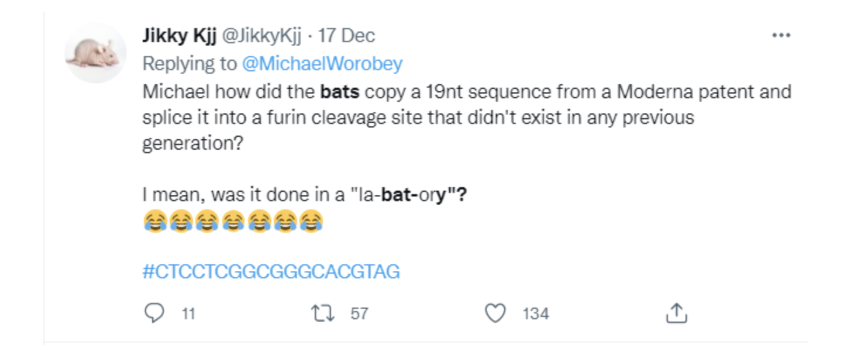Click the first crying-laughing emoji

pos(154,222)
